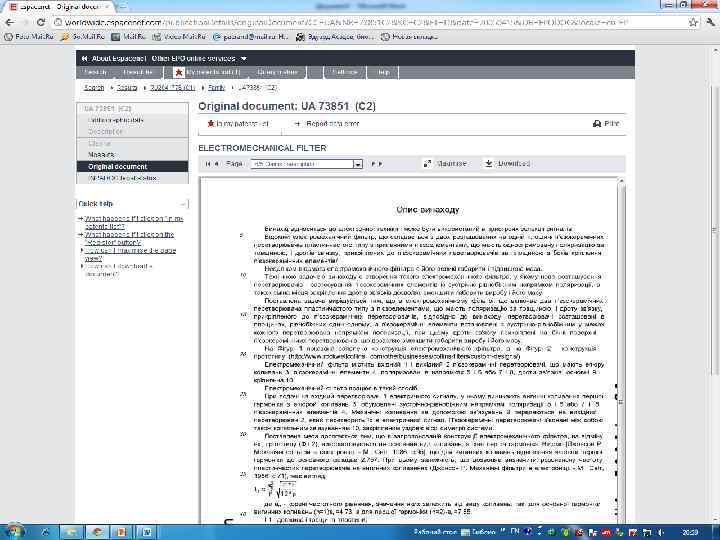Open the Page selection dropdown
Viewport: 720px width, 540px height.
[306, 164]
